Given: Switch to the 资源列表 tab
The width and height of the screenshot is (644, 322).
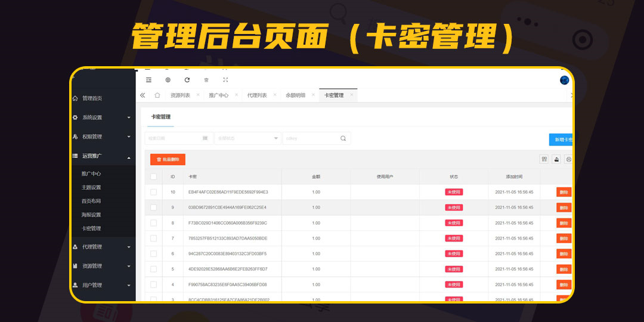Looking at the screenshot, I should click(180, 95).
